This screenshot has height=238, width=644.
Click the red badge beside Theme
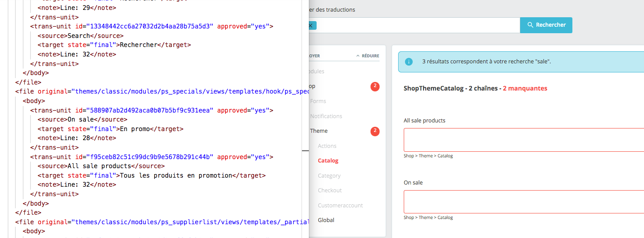coord(375,131)
